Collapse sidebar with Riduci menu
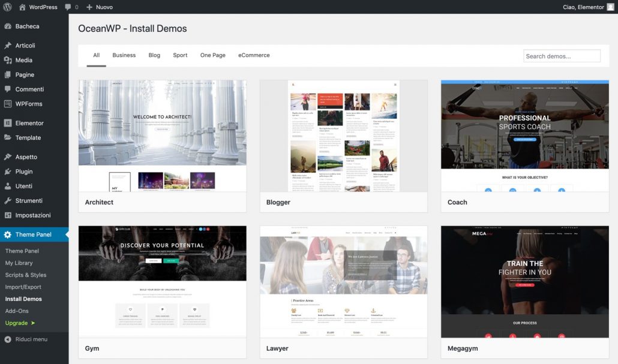 26,339
